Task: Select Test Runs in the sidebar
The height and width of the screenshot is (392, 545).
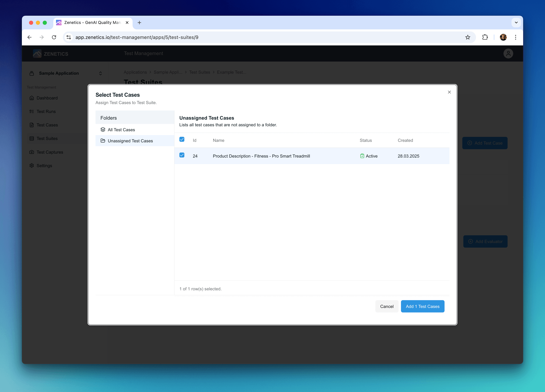Action: (x=46, y=112)
